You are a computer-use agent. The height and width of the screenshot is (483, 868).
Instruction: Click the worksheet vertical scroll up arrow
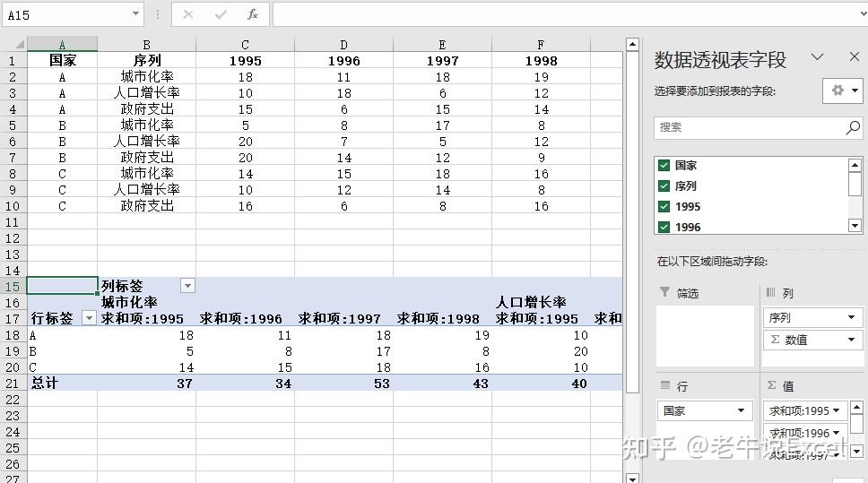point(632,44)
